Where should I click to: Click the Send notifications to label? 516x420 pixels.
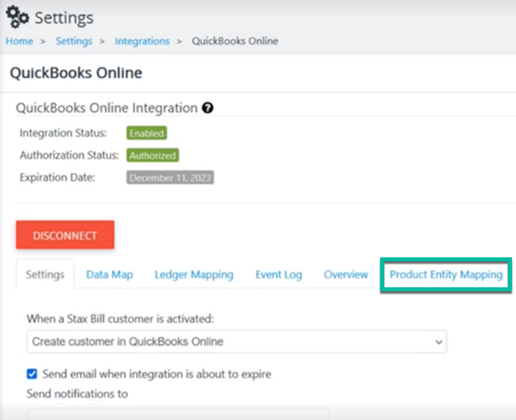tap(77, 394)
